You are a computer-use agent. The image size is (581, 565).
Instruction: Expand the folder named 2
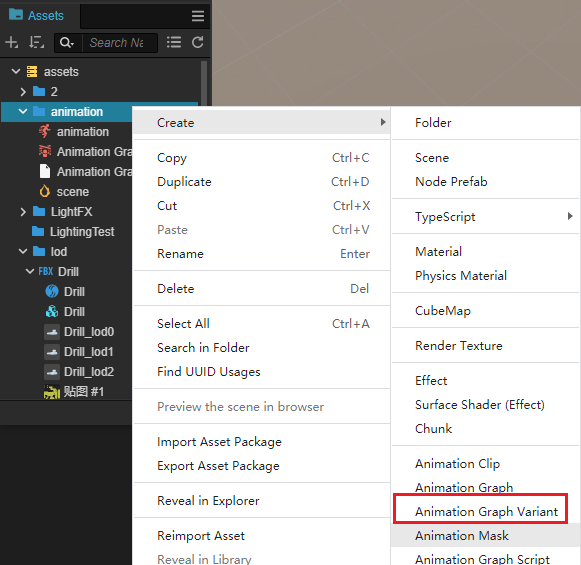[23, 92]
